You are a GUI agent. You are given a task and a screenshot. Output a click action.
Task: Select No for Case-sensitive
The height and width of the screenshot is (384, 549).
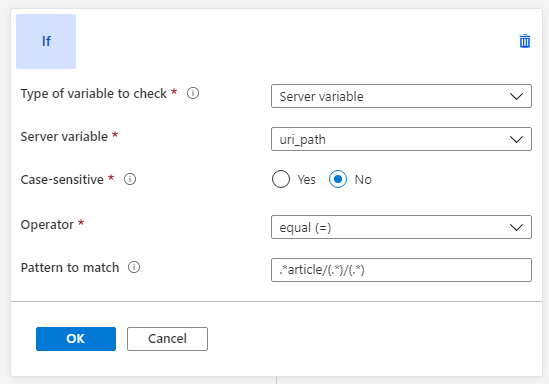pos(338,179)
